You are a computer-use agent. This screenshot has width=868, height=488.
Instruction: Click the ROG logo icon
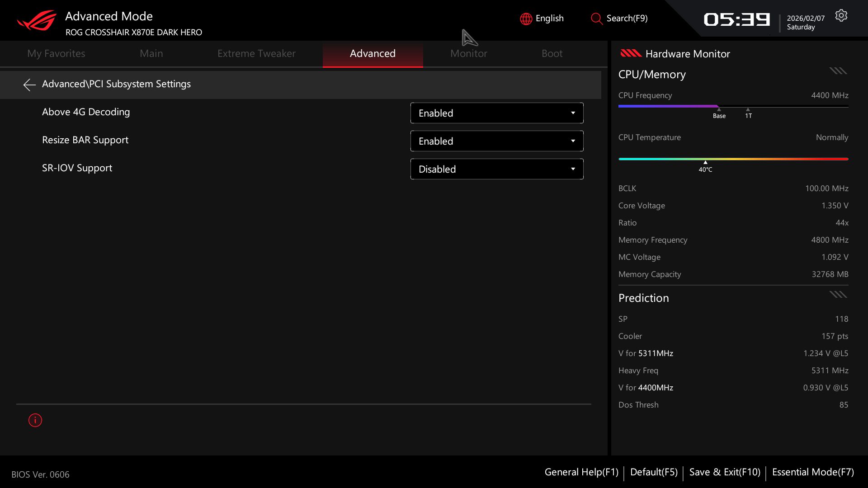(37, 21)
